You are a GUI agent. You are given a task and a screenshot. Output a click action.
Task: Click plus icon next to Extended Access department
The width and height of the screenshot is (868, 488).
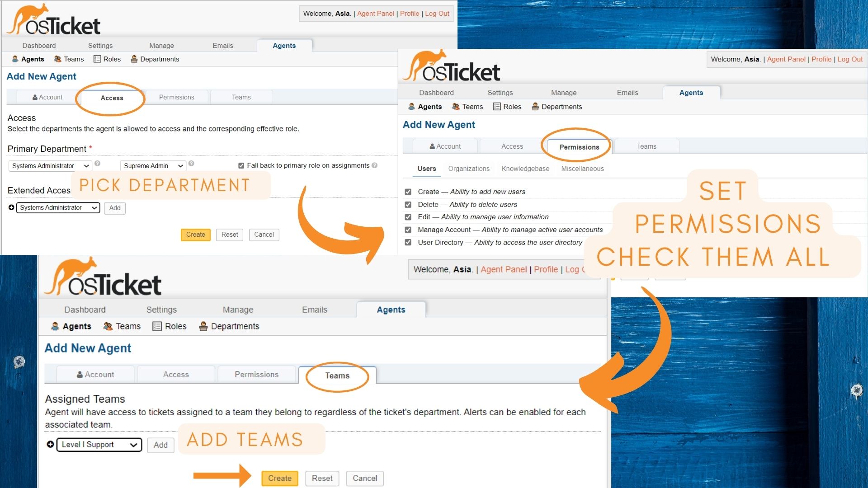click(x=11, y=207)
